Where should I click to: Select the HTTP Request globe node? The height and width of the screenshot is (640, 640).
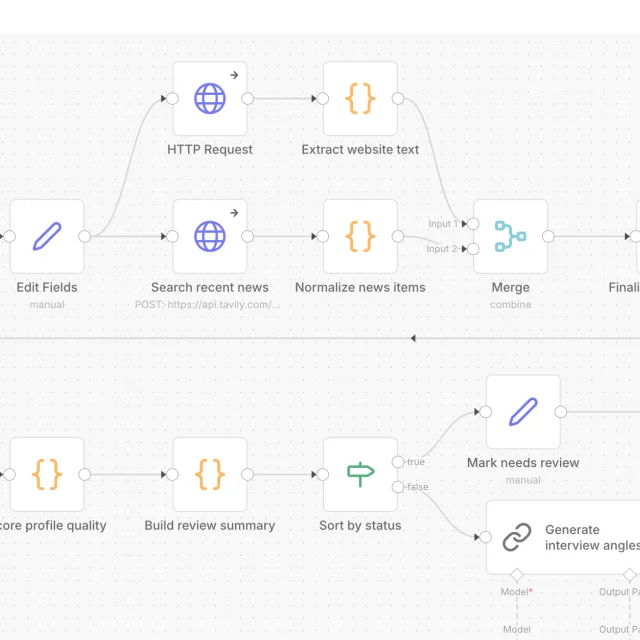tap(209, 98)
